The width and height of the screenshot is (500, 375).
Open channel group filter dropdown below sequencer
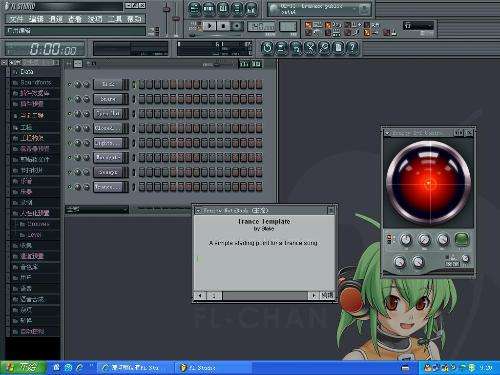click(x=97, y=209)
